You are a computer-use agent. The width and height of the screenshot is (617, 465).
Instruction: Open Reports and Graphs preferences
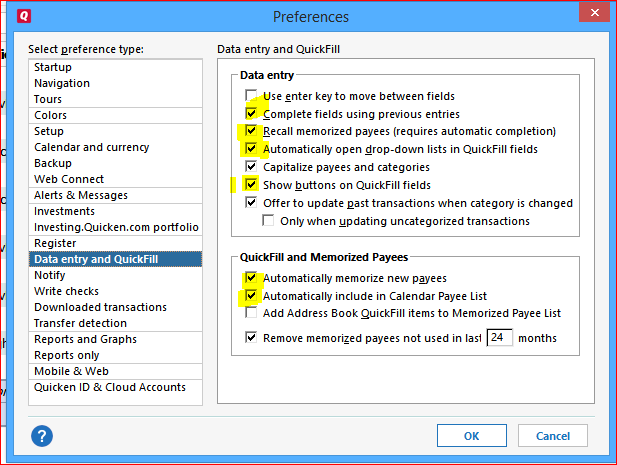[x=115, y=339]
